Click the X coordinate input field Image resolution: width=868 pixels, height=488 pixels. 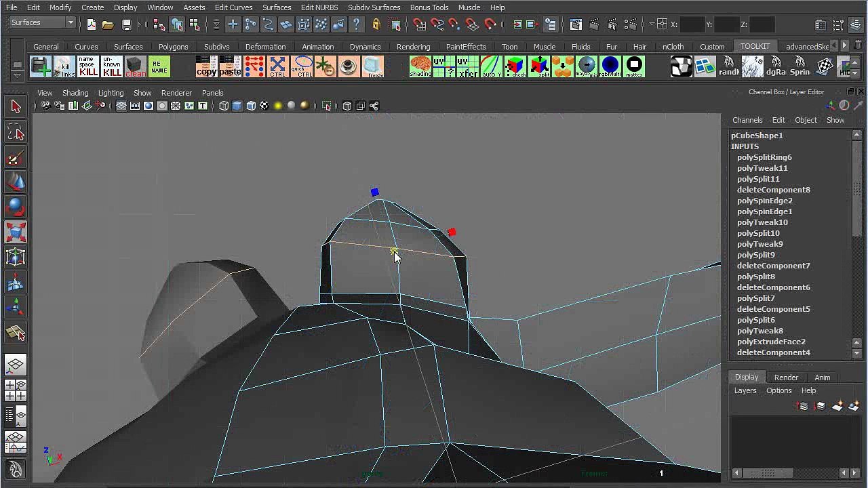click(x=692, y=24)
